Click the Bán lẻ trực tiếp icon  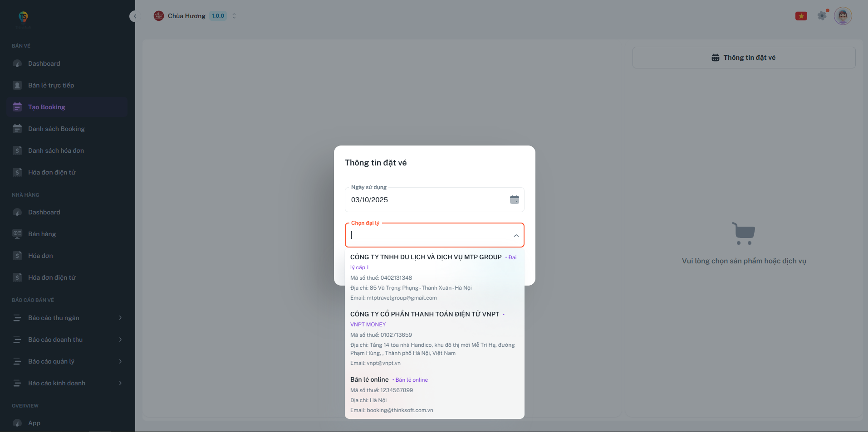[17, 85]
